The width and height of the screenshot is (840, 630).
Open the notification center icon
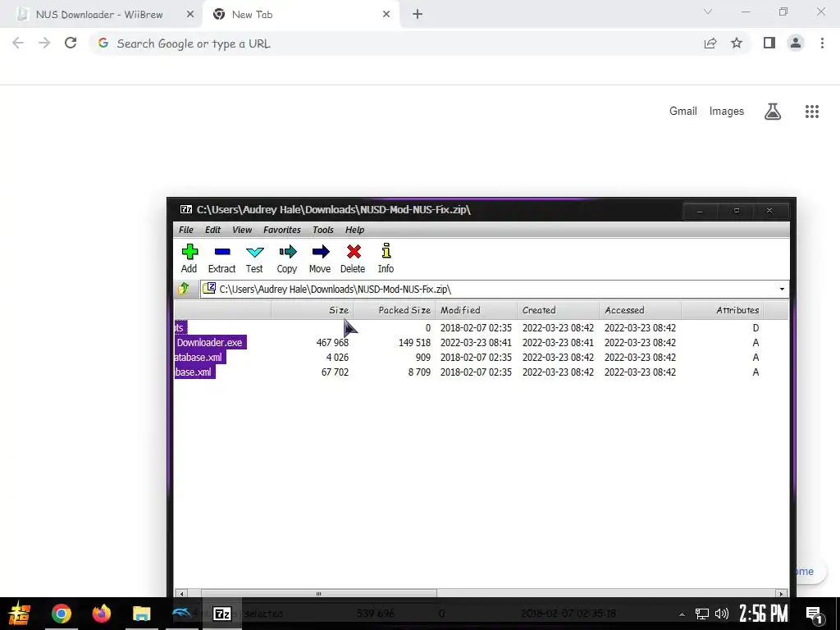pos(814,614)
